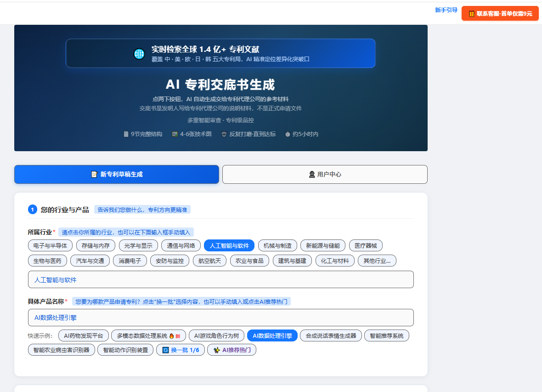Click the memo icon on 新专利草稿生成 tab
Screen dimensions: 542x392
tap(94, 174)
